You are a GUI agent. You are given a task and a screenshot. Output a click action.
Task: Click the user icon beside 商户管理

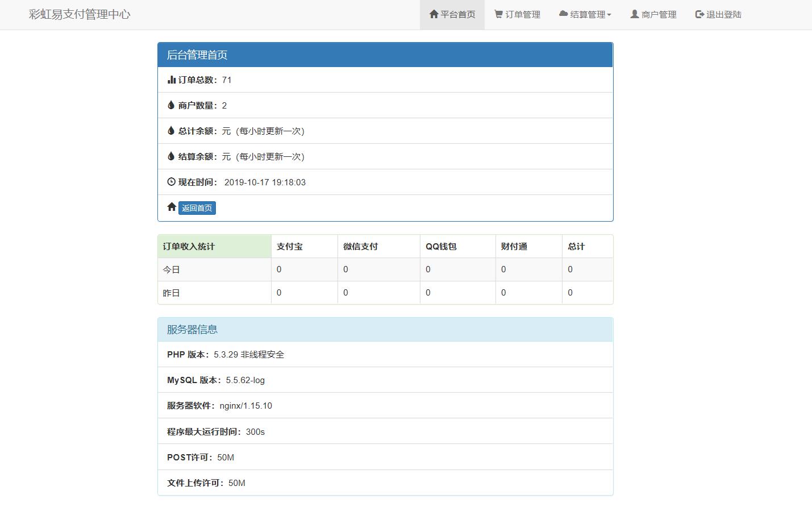[x=634, y=14]
